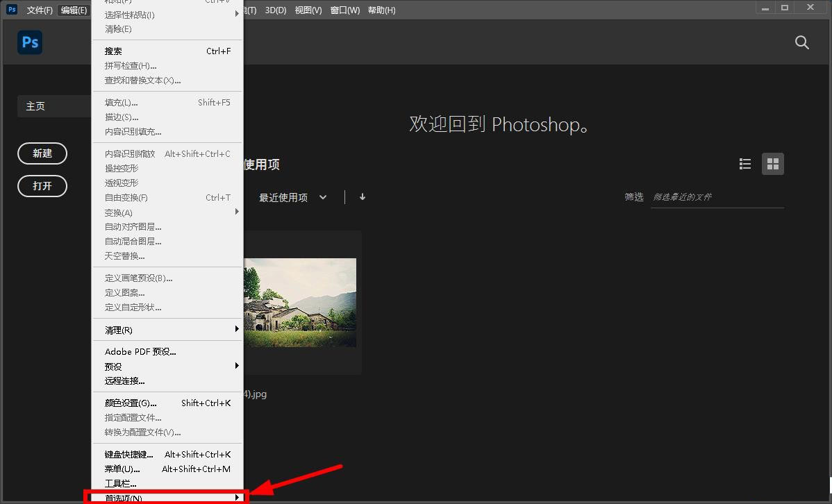Open 颜色设置(G) menu entry
This screenshot has width=832, height=504.
pyautogui.click(x=167, y=403)
